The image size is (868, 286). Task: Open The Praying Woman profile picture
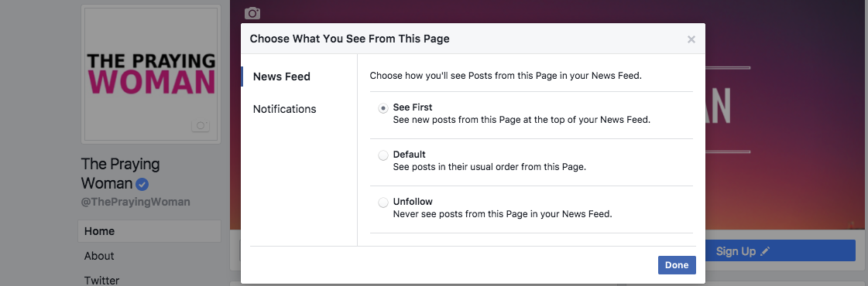tap(151, 74)
